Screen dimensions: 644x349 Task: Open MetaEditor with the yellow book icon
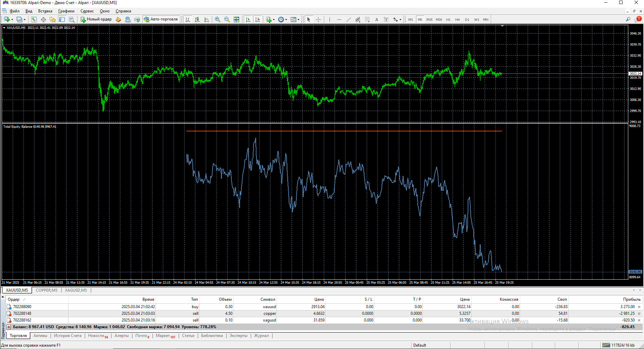118,19
